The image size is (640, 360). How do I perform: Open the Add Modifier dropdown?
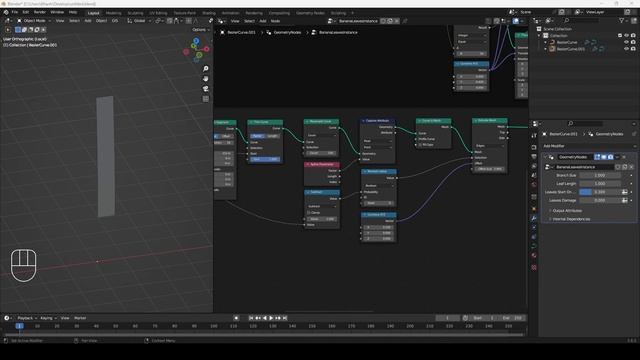click(589, 146)
